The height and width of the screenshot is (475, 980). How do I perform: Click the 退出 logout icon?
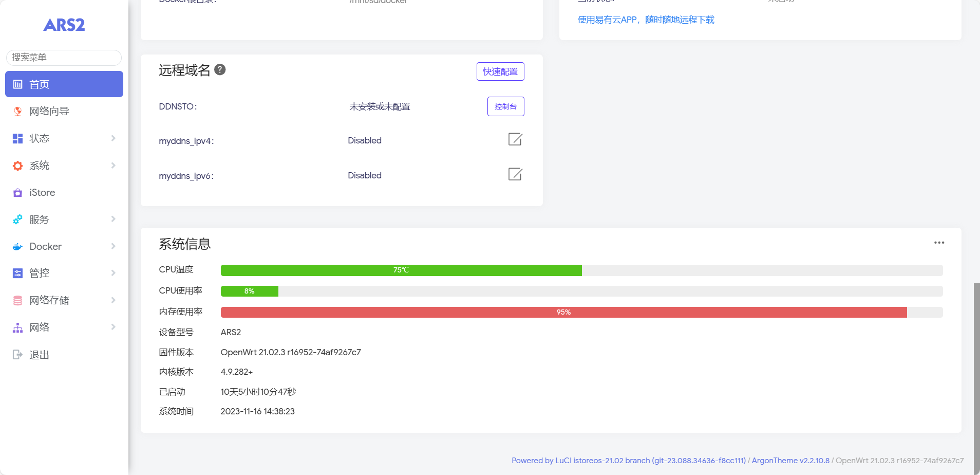tap(17, 355)
